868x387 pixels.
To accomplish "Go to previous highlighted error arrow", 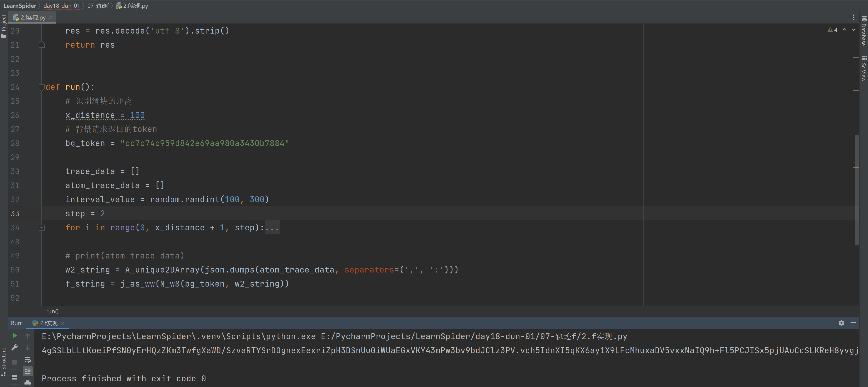I will 844,30.
